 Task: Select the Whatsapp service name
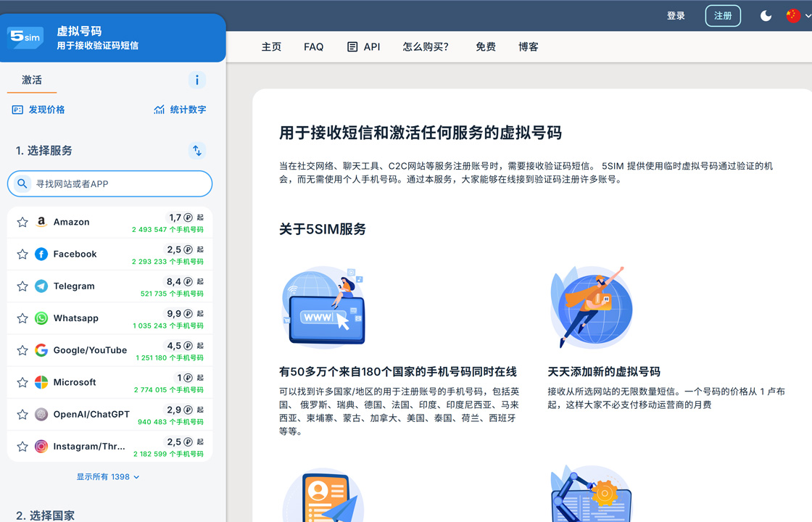click(x=76, y=318)
